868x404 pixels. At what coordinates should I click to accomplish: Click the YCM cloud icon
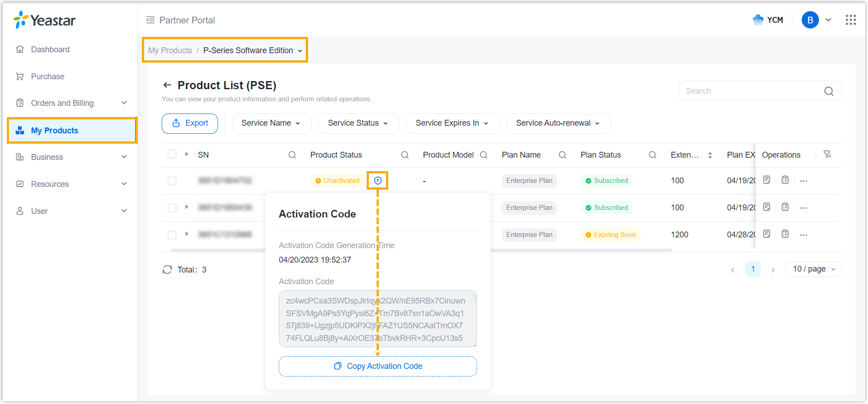coord(758,20)
